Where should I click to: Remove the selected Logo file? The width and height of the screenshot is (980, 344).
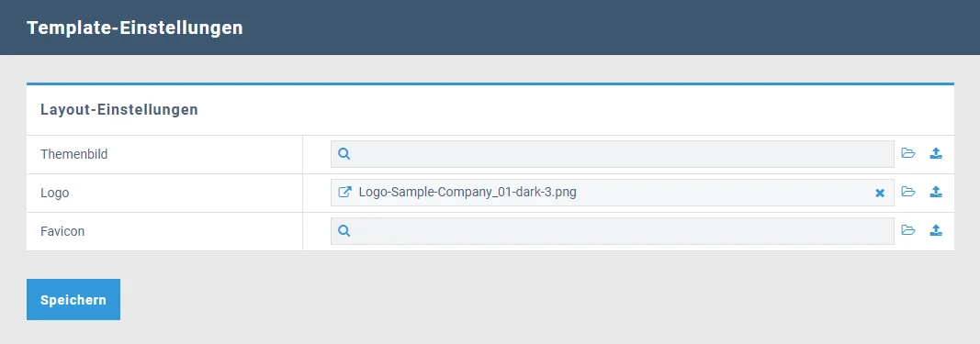pyautogui.click(x=880, y=193)
